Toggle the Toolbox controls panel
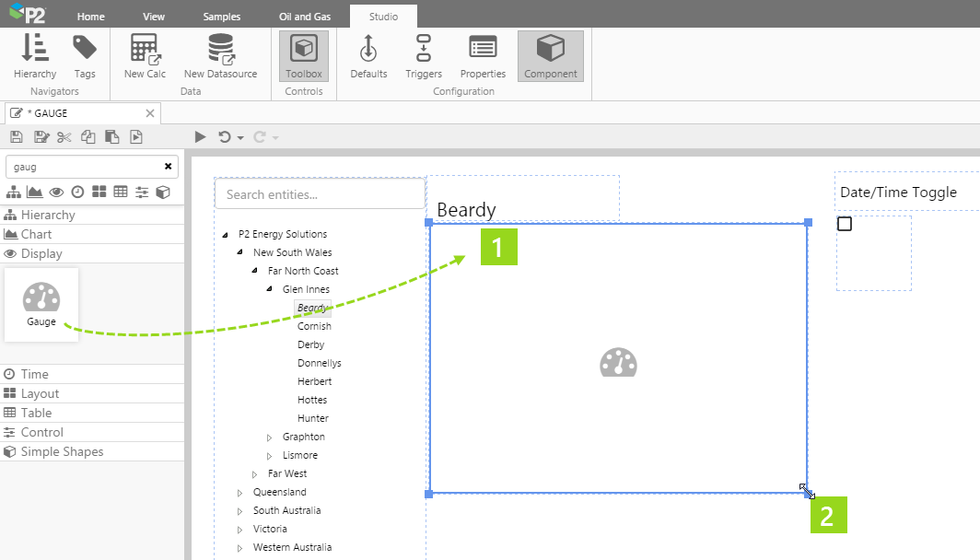Screen dimensions: 980x560 click(x=304, y=55)
